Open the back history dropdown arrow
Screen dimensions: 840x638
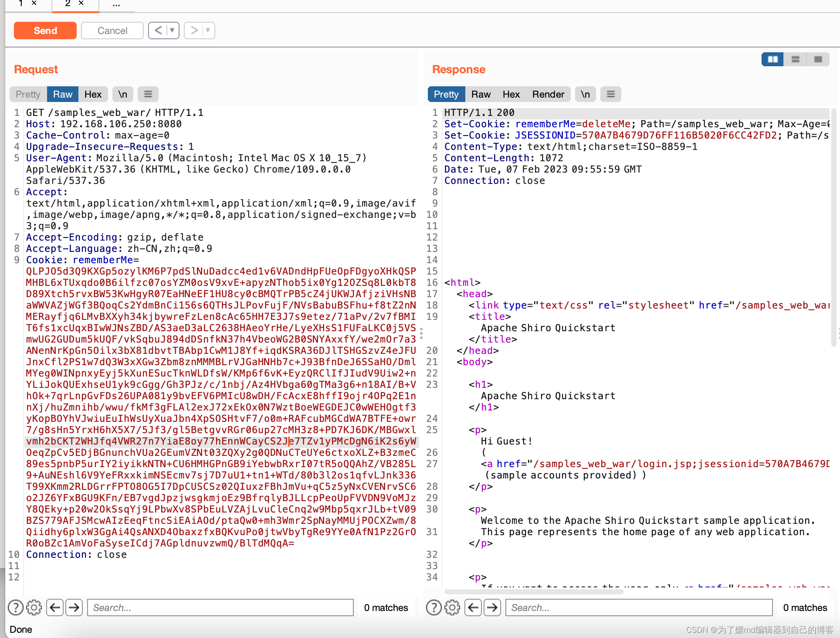pyautogui.click(x=173, y=31)
